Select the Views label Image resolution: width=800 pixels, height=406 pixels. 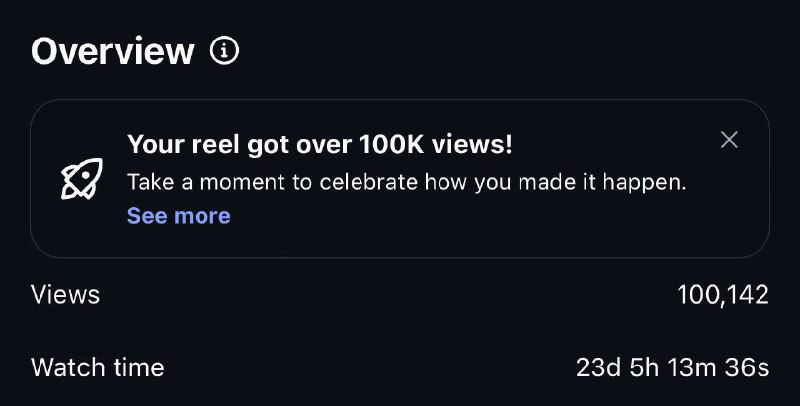click(x=65, y=295)
